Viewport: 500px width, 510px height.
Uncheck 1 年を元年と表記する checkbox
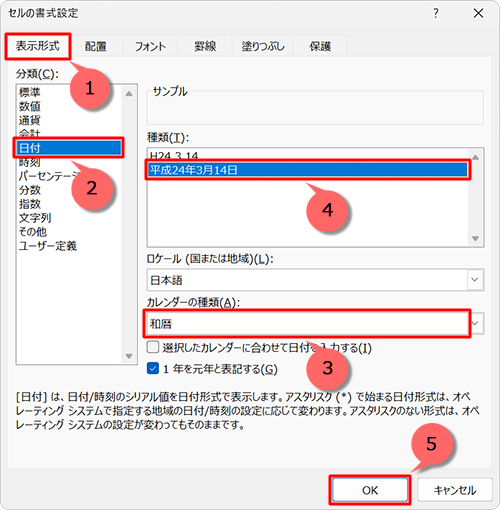pyautogui.click(x=153, y=369)
